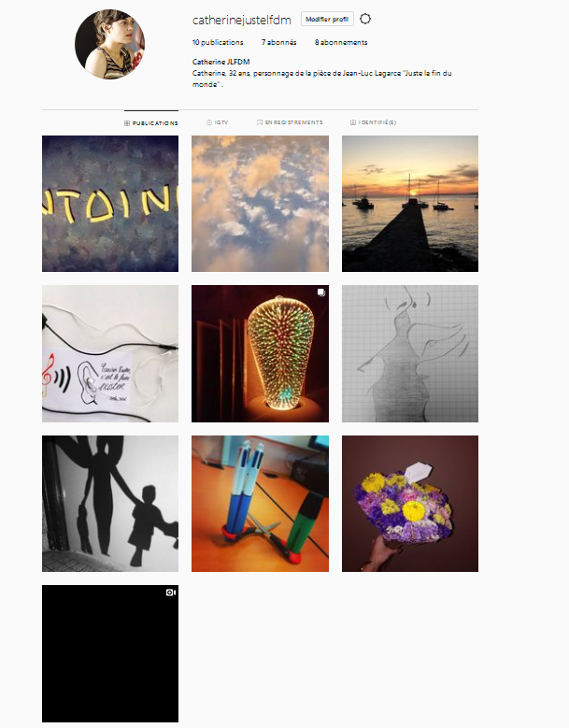The width and height of the screenshot is (569, 728).
Task: Open the multicolor pens and scissors post
Action: [260, 504]
